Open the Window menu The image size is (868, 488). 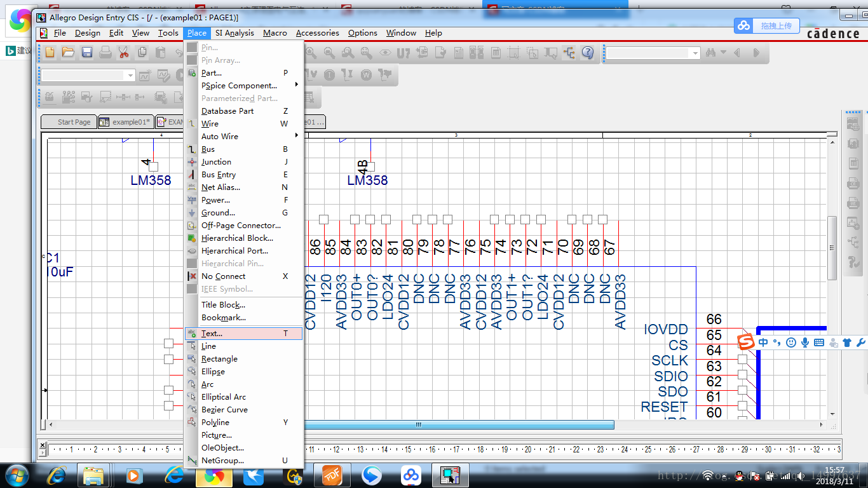pyautogui.click(x=402, y=33)
